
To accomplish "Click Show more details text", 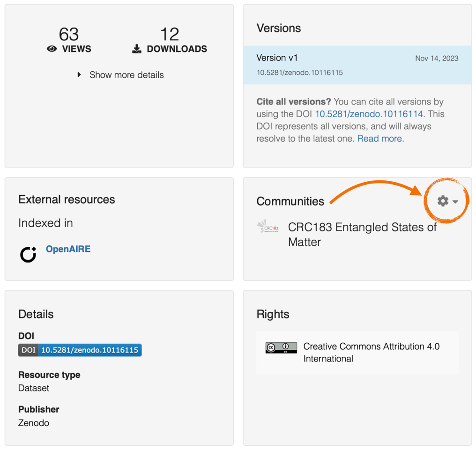I will 126,75.
